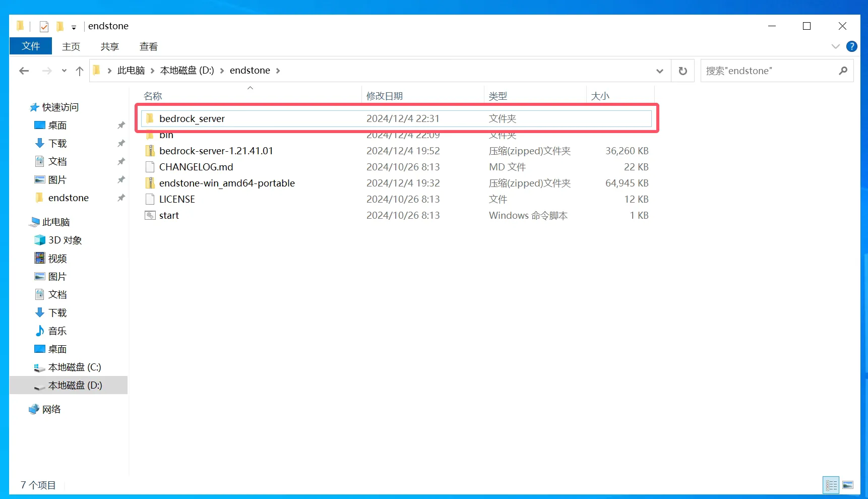Click the search magnifier icon

[x=843, y=71]
